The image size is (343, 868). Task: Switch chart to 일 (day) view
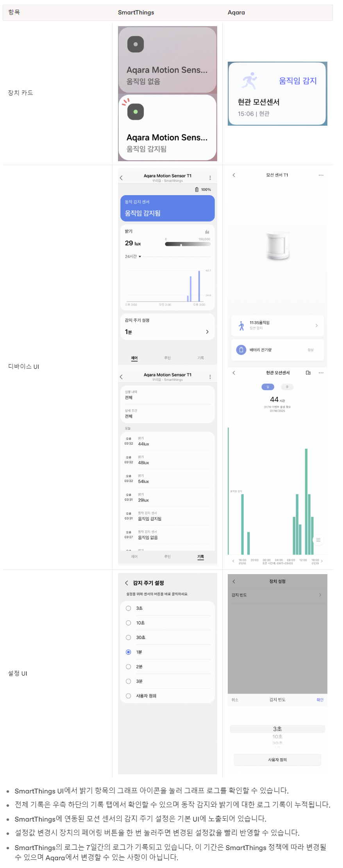pyautogui.click(x=268, y=387)
